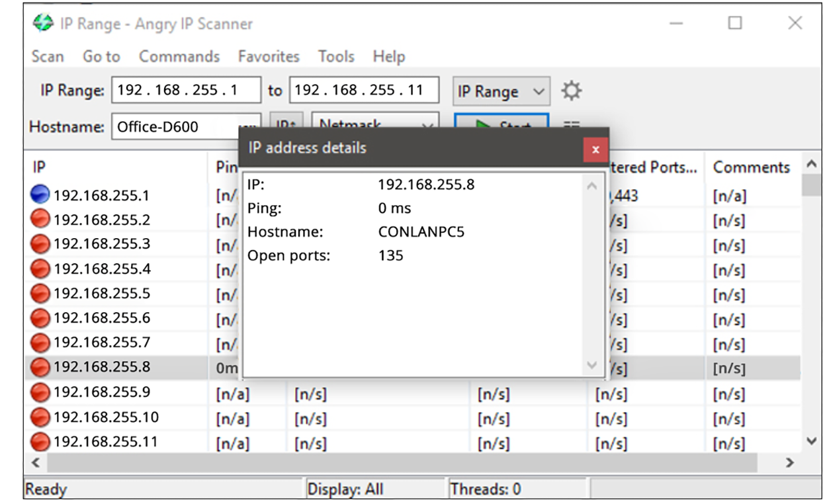The width and height of the screenshot is (827, 504).
Task: Select row 192.168.255.4 address text
Action: (x=102, y=269)
